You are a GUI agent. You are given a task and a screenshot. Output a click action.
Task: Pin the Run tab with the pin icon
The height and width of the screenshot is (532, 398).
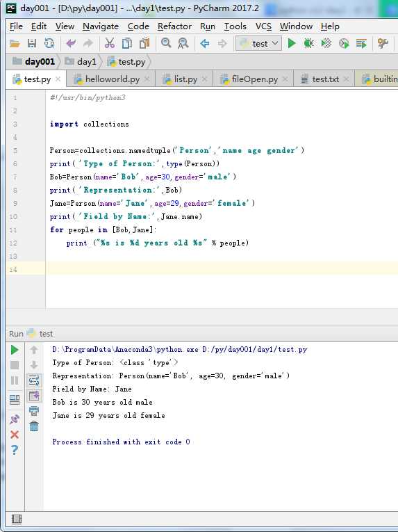(15, 419)
